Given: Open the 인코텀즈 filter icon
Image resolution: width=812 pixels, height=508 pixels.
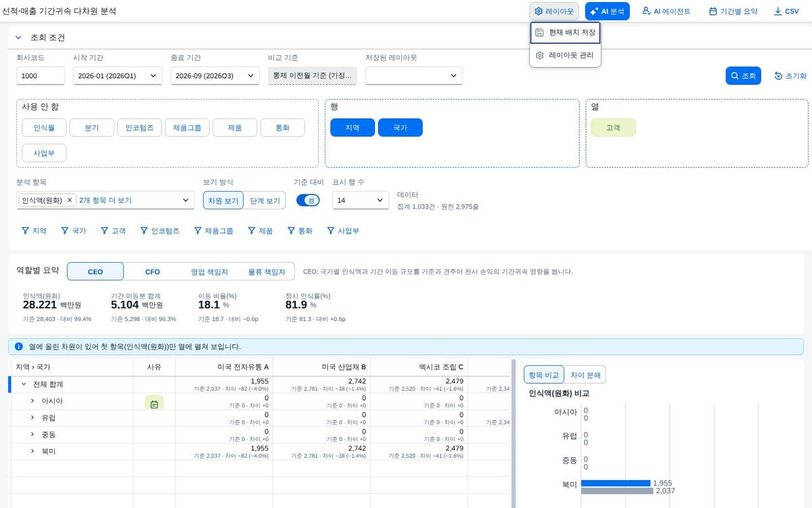Looking at the screenshot, I should [x=144, y=231].
